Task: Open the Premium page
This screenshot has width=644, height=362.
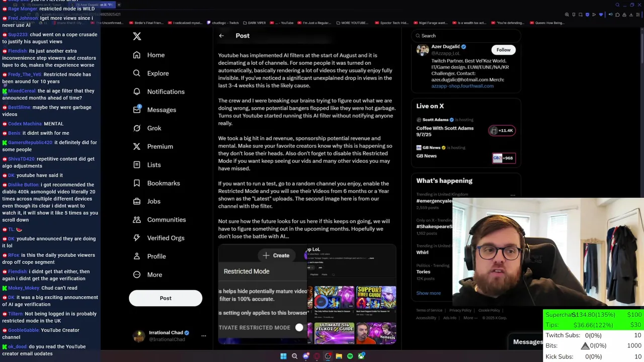Action: pyautogui.click(x=153, y=146)
